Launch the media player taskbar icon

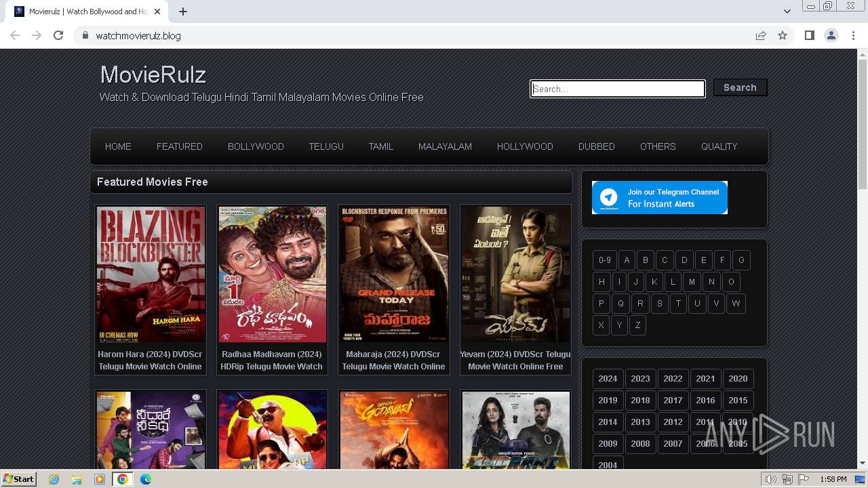click(100, 479)
